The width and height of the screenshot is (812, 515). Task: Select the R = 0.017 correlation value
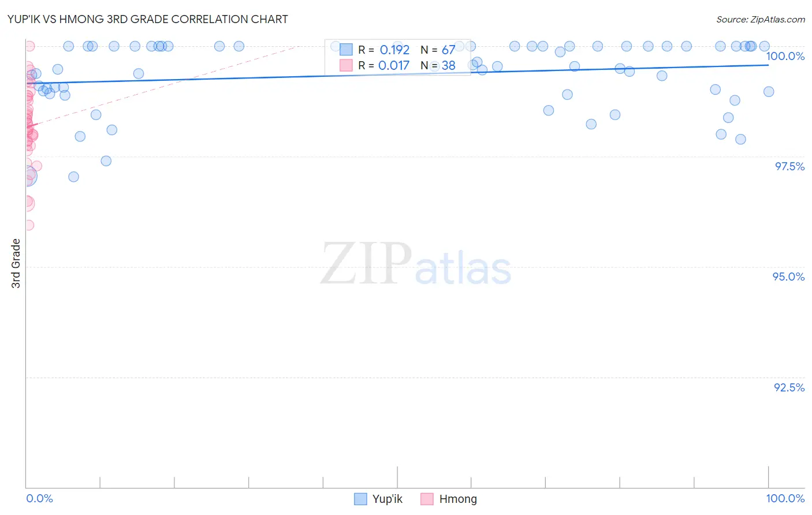[383, 66]
